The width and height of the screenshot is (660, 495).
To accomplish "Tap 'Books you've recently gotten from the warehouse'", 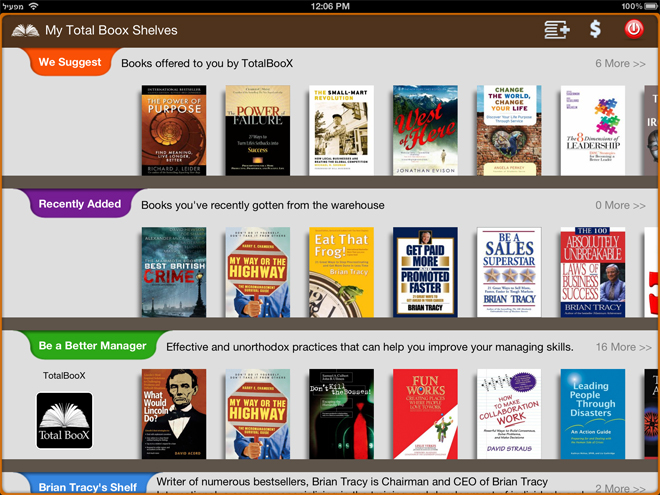I will [263, 205].
